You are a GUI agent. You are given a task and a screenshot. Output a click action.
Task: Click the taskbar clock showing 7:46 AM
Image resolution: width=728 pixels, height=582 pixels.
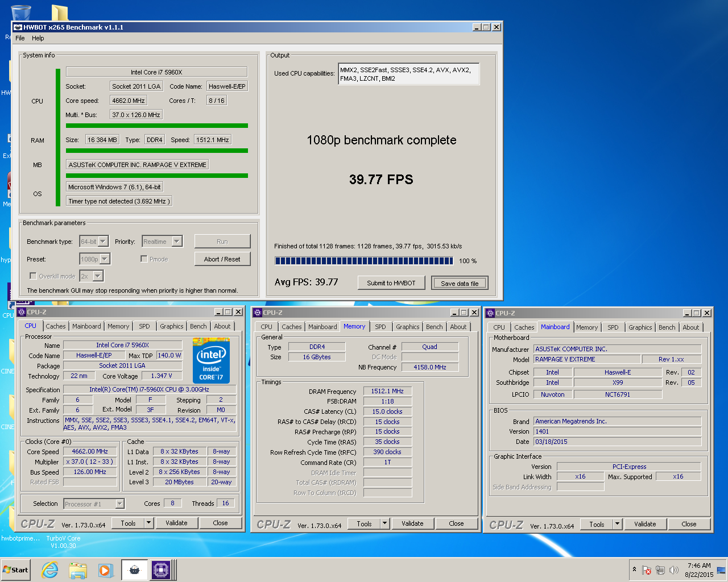point(699,570)
